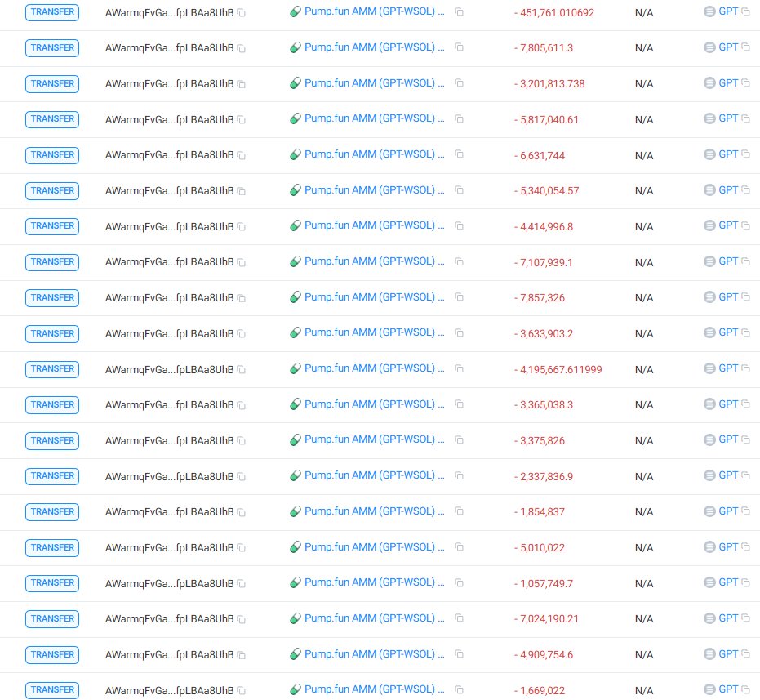This screenshot has width=760, height=700.
Task: Click pill icon in -7,857,326 row
Action: [x=296, y=297]
